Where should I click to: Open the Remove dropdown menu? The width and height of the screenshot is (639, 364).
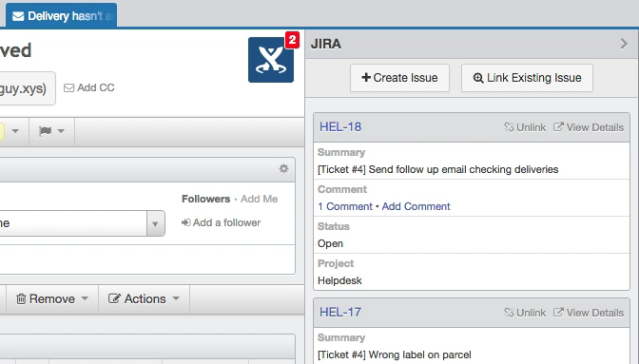click(52, 298)
